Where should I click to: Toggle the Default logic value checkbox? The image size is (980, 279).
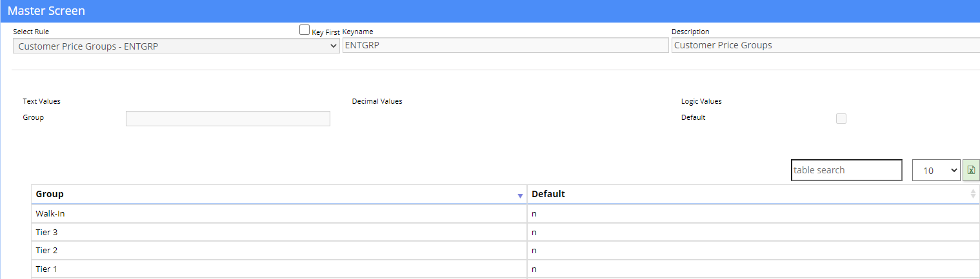click(x=841, y=119)
